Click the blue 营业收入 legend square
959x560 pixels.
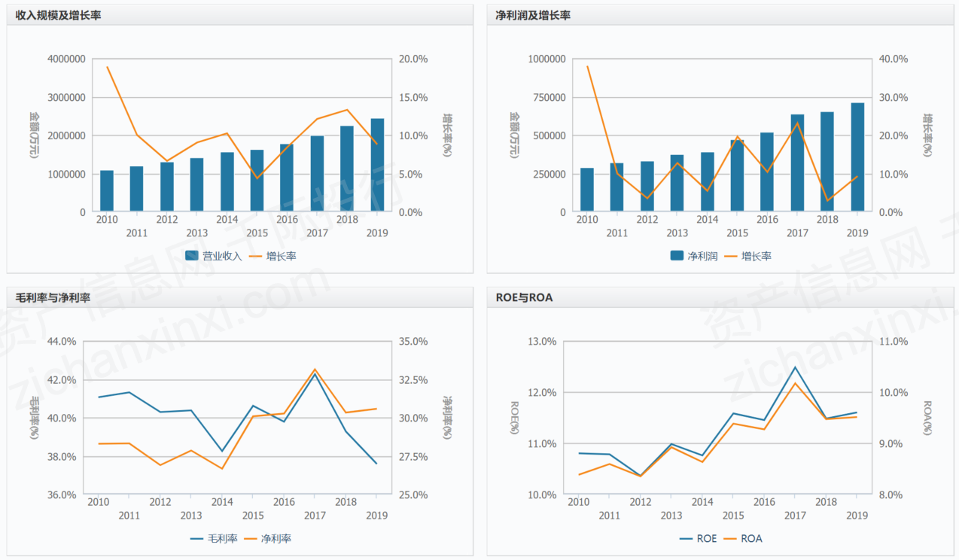point(192,256)
